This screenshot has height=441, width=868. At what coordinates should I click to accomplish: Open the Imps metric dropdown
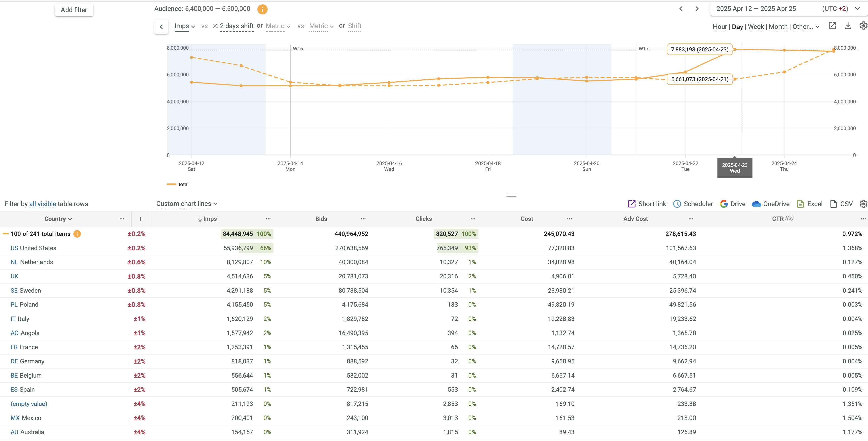(185, 26)
